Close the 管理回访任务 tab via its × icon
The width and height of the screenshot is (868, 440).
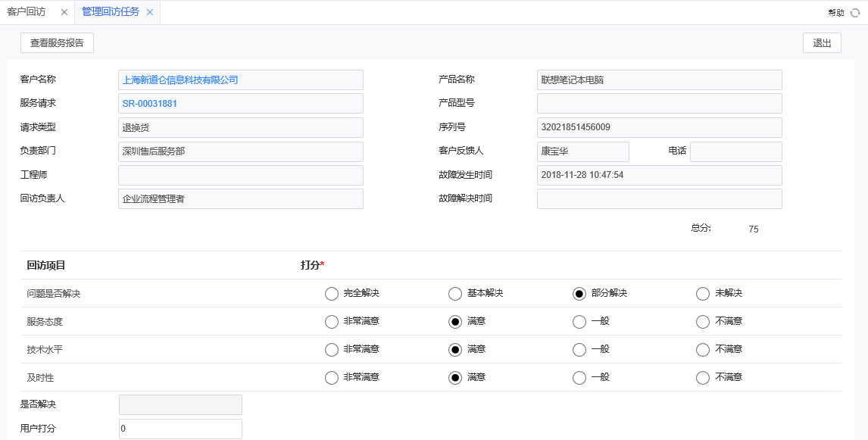coord(150,12)
